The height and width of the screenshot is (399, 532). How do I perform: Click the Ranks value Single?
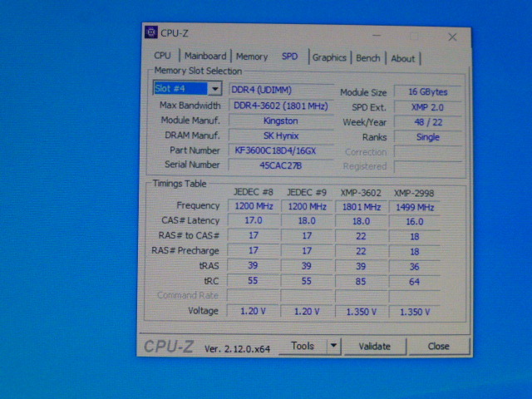point(428,137)
